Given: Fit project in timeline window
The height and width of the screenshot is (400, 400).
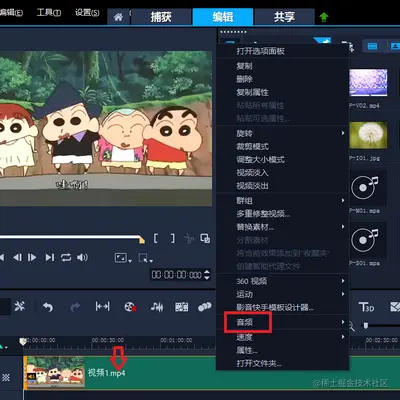Looking at the screenshot, I should (x=103, y=306).
